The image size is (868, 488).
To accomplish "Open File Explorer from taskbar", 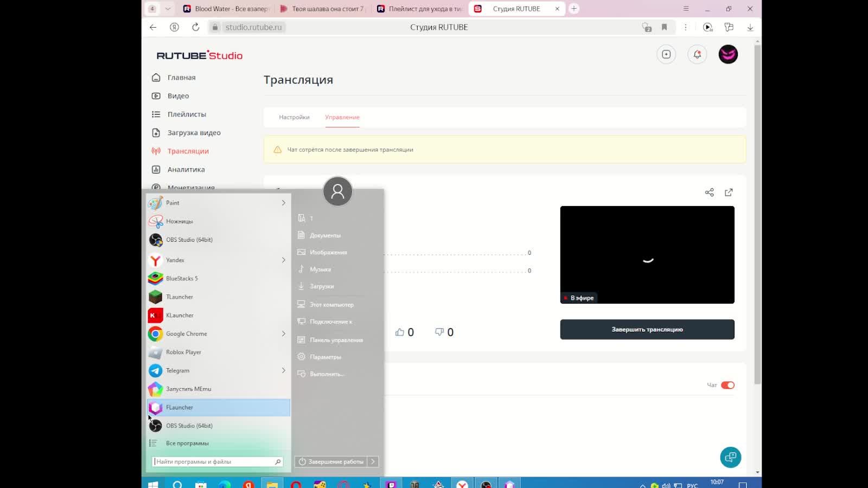I will 272,484.
